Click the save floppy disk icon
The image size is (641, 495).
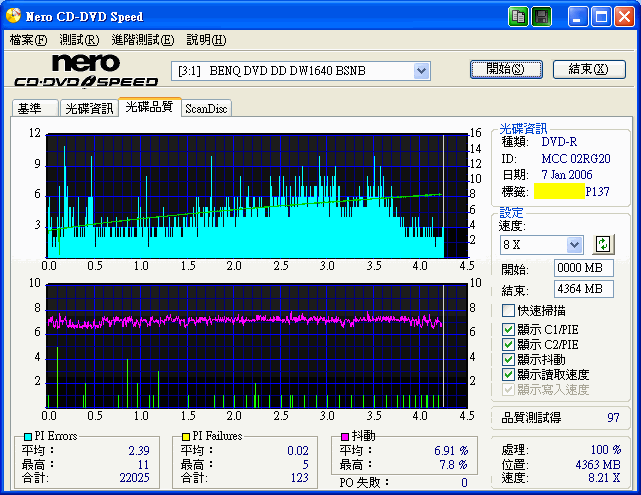click(541, 16)
